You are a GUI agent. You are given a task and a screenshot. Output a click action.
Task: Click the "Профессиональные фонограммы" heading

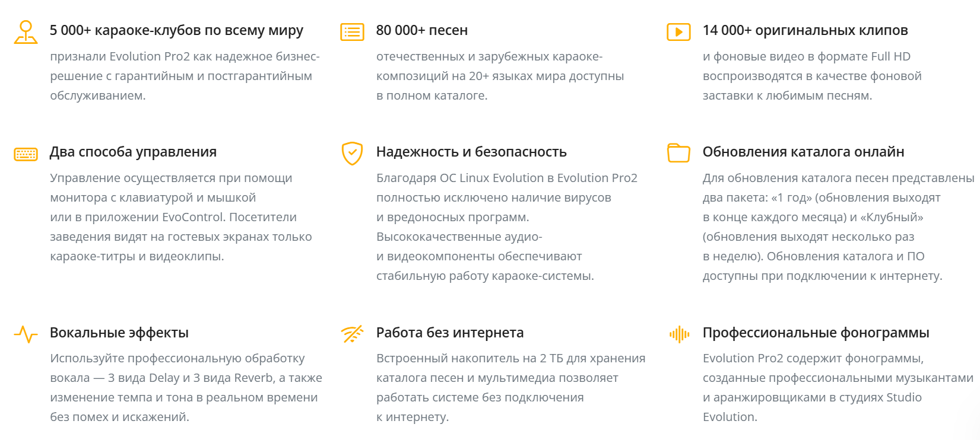816,333
